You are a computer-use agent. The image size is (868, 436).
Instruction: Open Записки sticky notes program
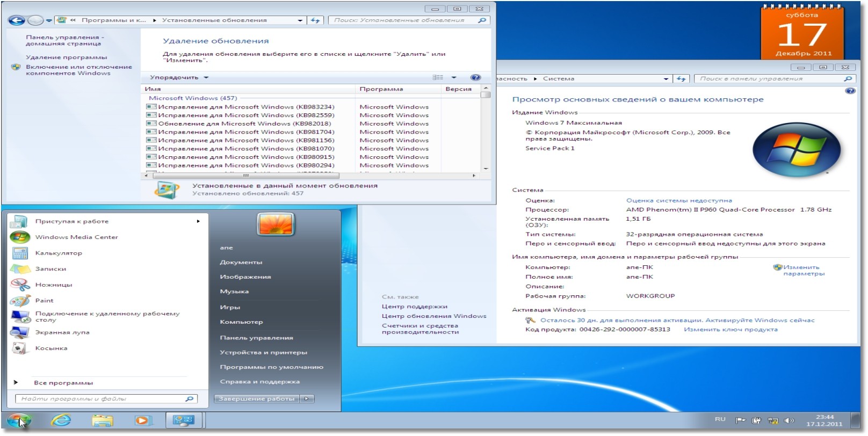click(x=50, y=268)
